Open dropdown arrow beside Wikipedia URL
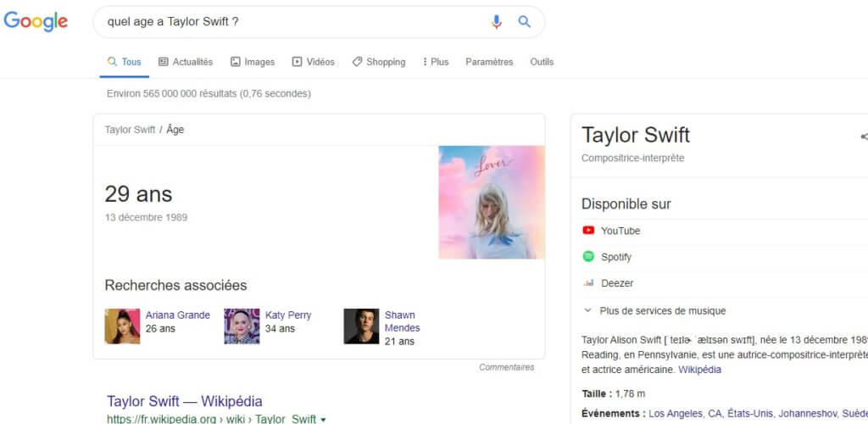868x424 pixels. tap(323, 419)
